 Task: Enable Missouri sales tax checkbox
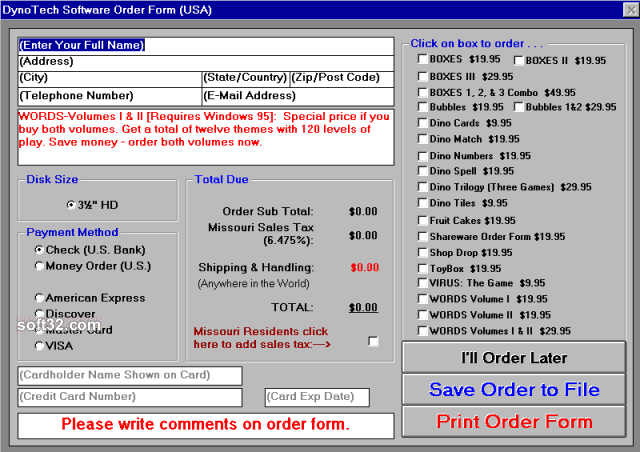(373, 341)
